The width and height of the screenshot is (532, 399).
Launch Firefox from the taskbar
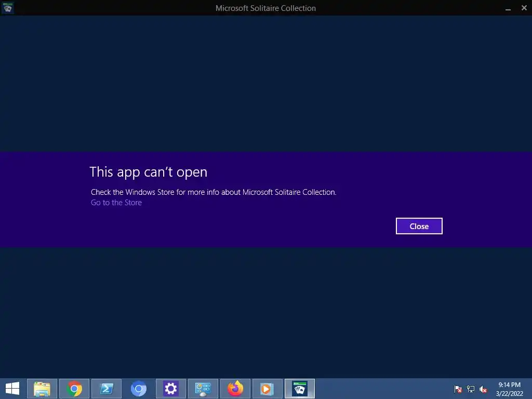(x=235, y=389)
